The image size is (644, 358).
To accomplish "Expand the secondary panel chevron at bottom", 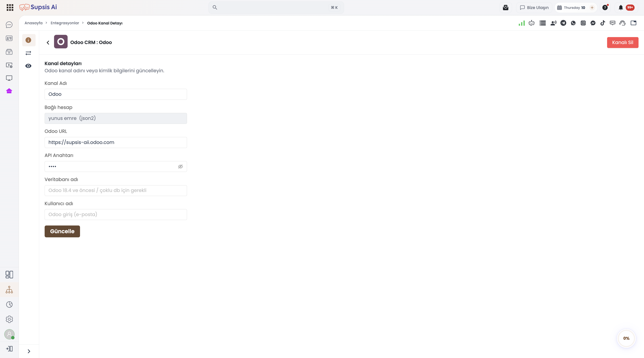I will click(29, 351).
